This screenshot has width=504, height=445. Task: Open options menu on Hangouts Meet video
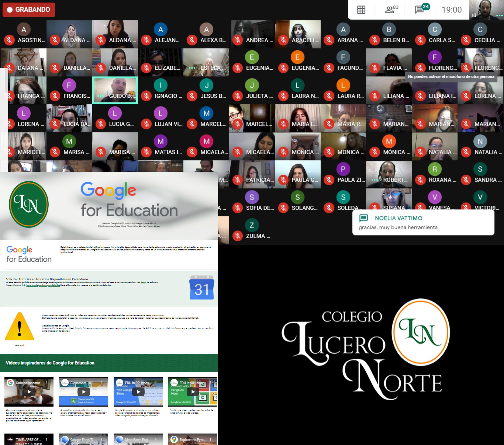coord(211,383)
